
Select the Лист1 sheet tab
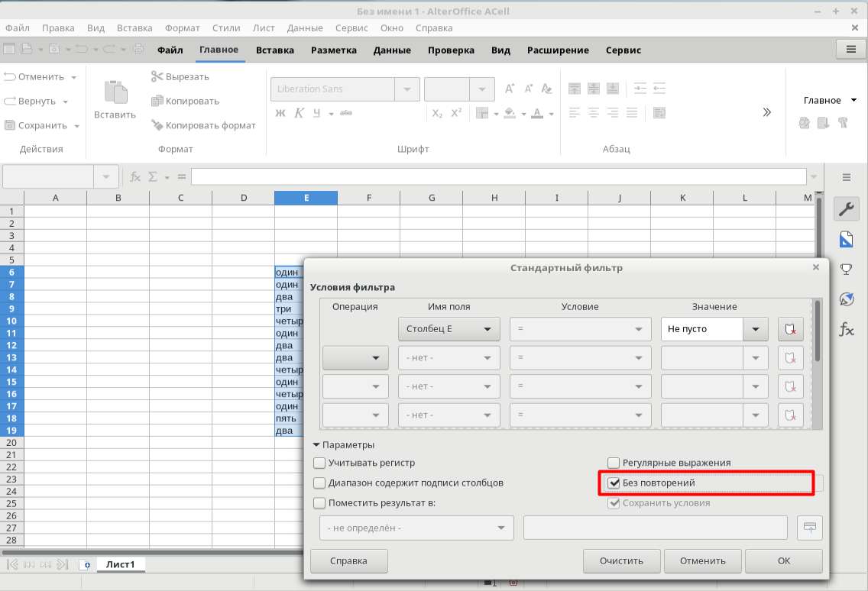120,564
